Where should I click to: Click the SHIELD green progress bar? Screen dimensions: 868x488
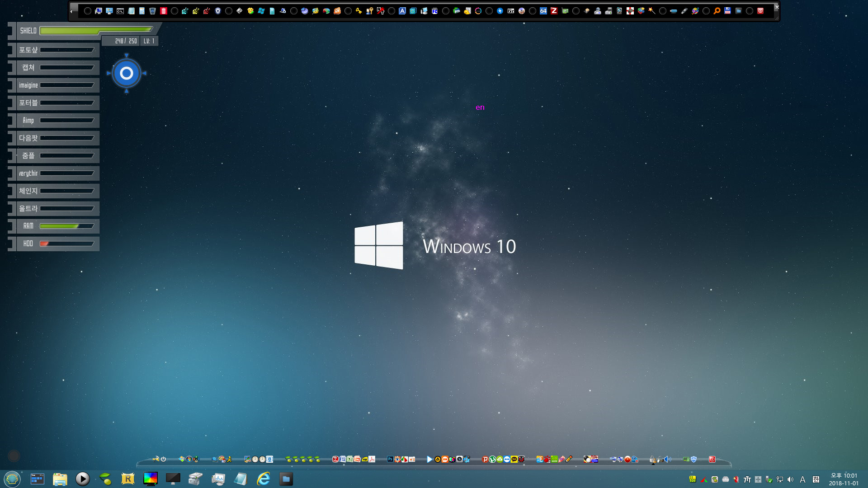[x=96, y=30]
